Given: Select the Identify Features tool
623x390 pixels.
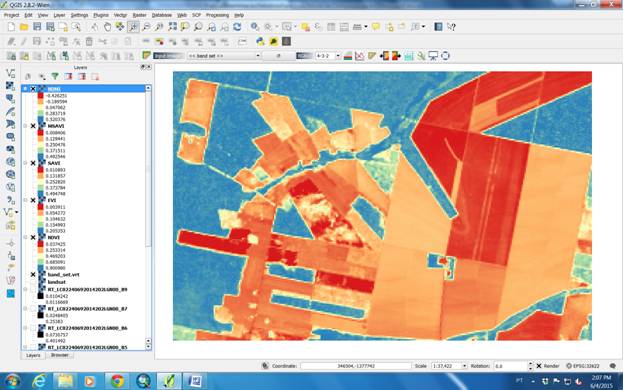Looking at the screenshot, I should pos(255,27).
